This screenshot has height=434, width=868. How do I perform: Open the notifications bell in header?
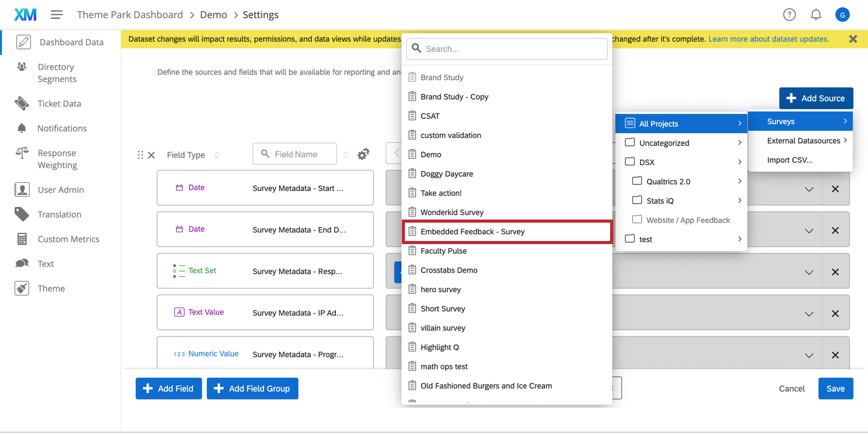(815, 15)
